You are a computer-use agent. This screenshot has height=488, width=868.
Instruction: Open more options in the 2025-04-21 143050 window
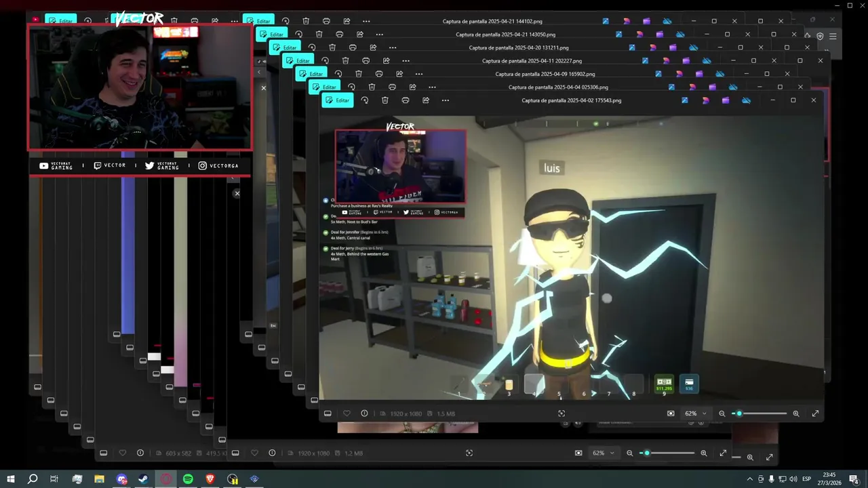(x=379, y=34)
